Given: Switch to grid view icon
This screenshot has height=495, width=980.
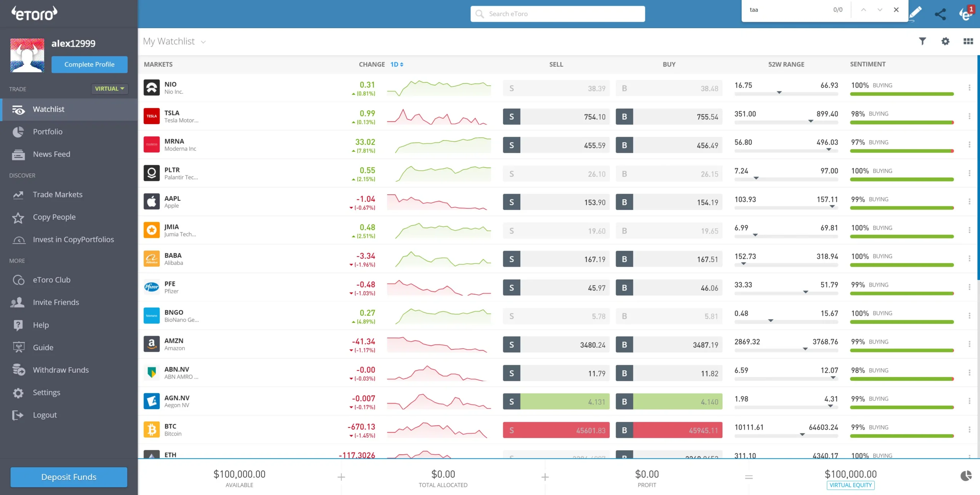Looking at the screenshot, I should 968,41.
